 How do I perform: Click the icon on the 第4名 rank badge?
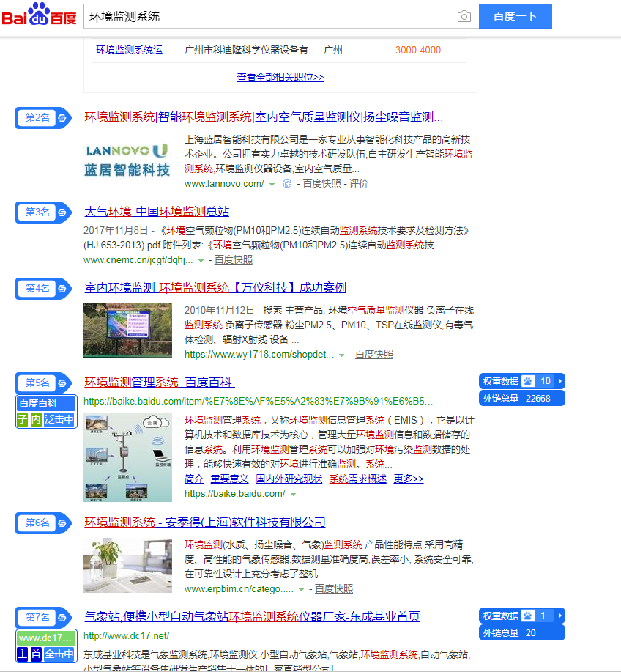[62, 289]
